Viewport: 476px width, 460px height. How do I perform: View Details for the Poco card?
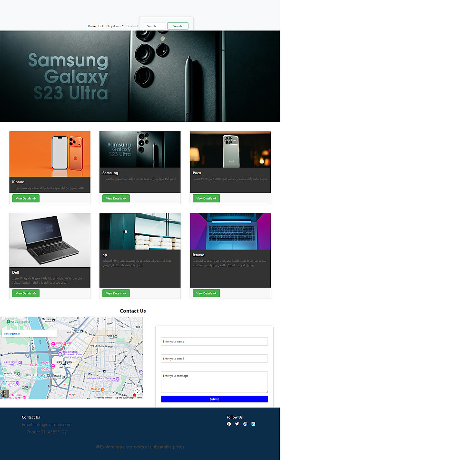pyautogui.click(x=207, y=198)
